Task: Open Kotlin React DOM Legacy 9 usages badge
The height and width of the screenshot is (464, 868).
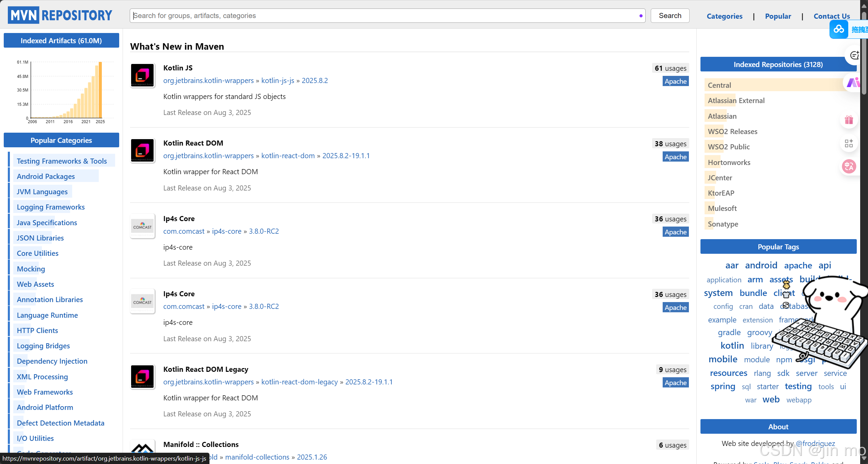Action: coord(672,369)
